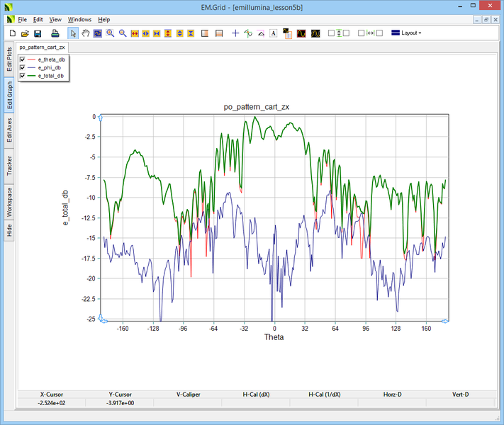The image size is (504, 425).
Task: Open the Edit Axes side panel
Action: tap(9, 130)
